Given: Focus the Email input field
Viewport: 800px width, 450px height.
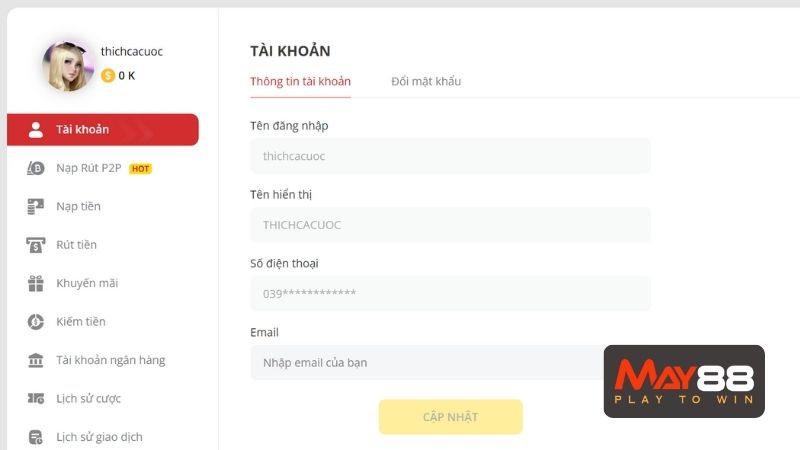Looking at the screenshot, I should pos(427,363).
